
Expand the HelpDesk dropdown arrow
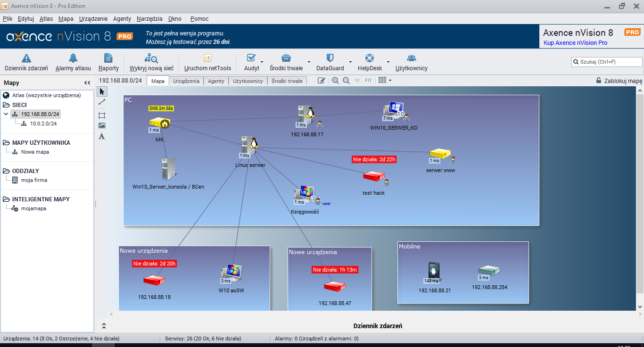[388, 61]
